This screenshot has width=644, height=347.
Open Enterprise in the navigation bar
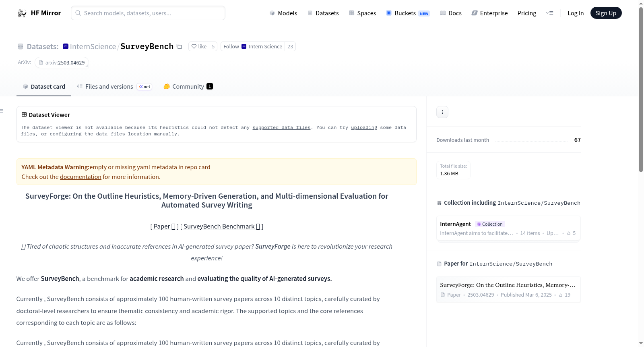click(x=489, y=13)
